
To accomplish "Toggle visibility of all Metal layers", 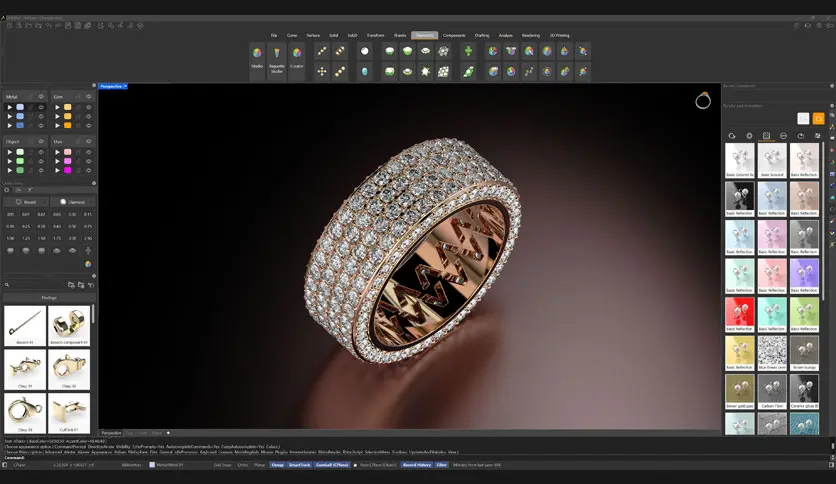I will point(41,96).
